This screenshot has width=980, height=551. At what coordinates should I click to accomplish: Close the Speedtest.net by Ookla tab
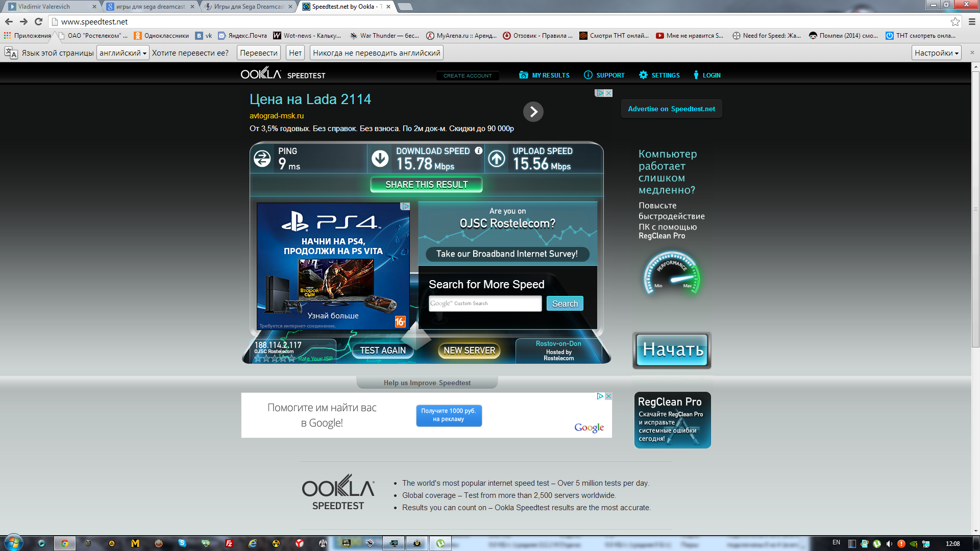388,7
